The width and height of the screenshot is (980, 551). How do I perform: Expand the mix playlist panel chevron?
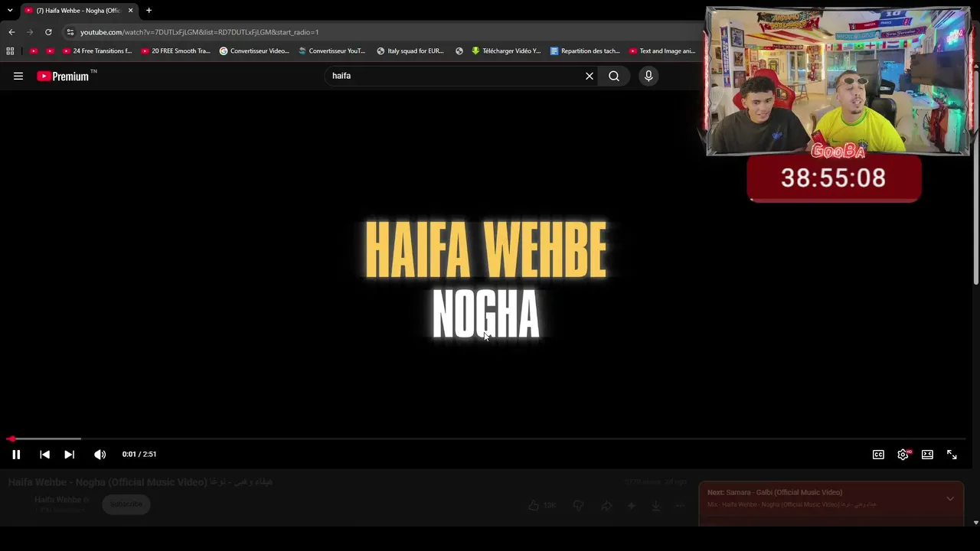(x=950, y=499)
